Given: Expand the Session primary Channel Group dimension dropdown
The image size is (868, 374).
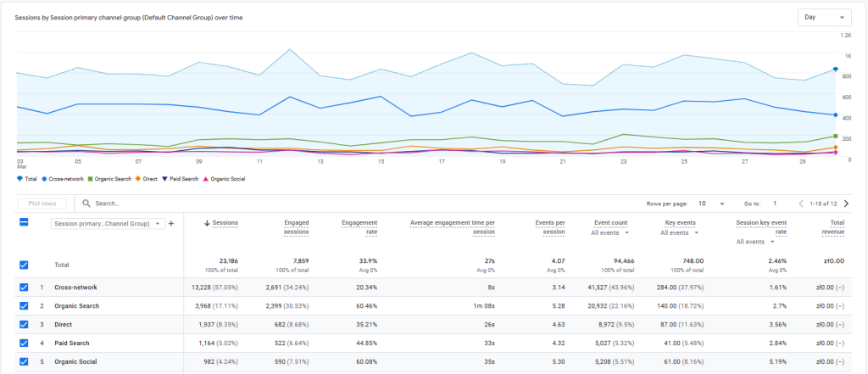Looking at the screenshot, I should tap(107, 224).
